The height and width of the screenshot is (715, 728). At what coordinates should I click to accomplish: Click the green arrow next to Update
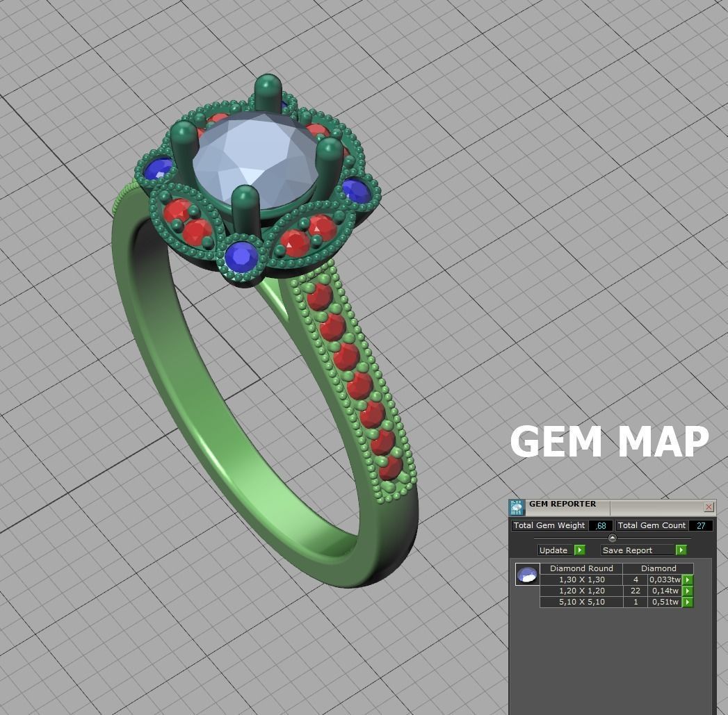click(x=579, y=550)
